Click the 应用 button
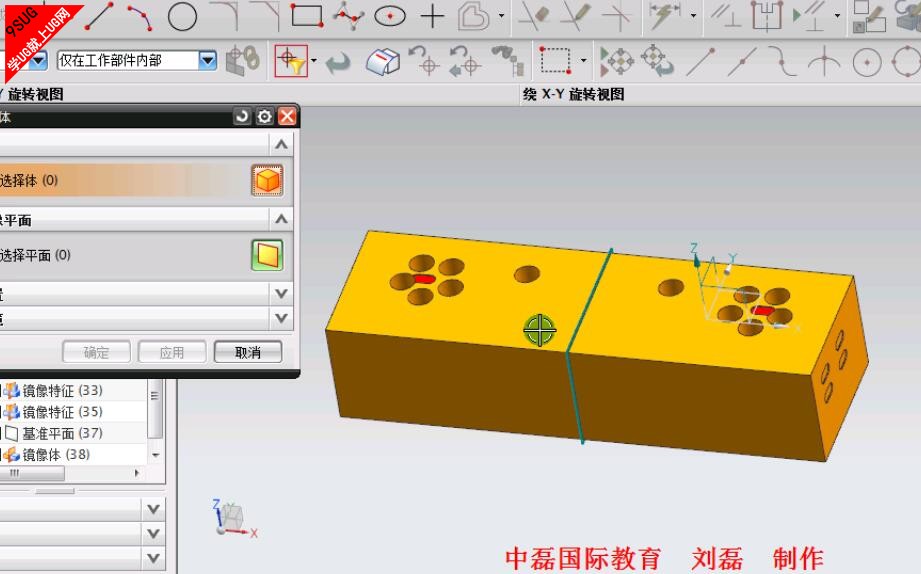This screenshot has height=574, width=921. click(x=172, y=353)
